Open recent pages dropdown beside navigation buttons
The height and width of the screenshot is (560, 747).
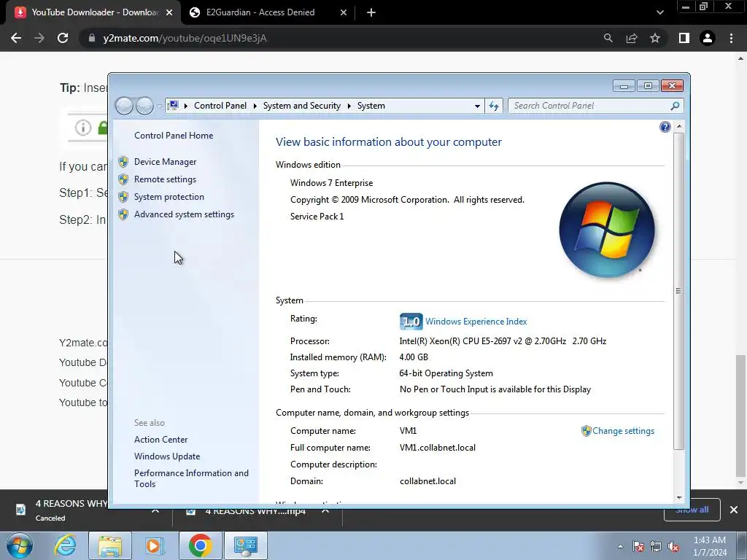(x=159, y=106)
